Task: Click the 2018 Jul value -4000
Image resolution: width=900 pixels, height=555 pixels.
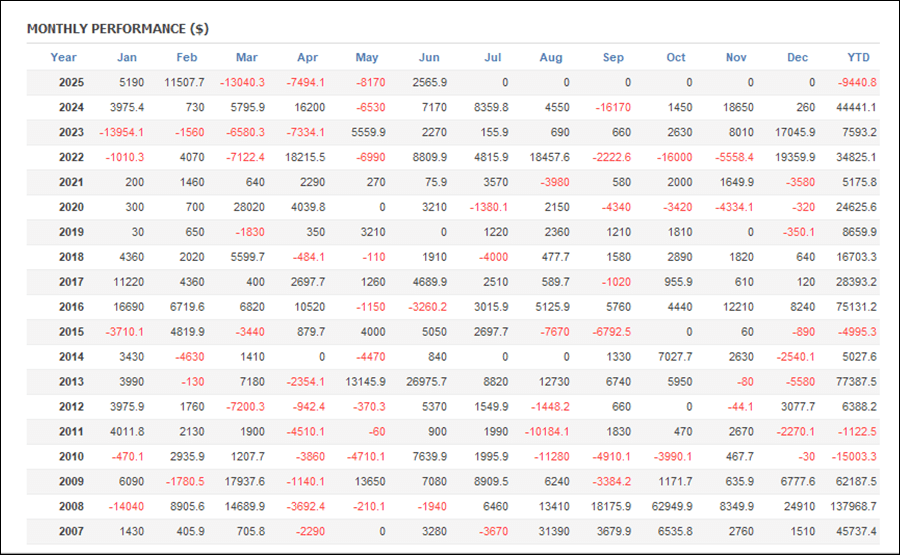Action: coord(494,257)
